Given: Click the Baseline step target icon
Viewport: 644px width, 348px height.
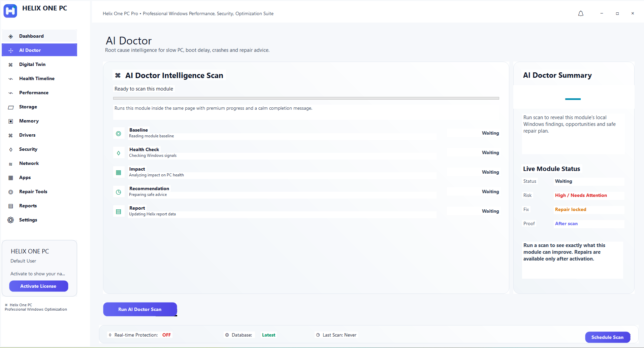Looking at the screenshot, I should (x=119, y=134).
